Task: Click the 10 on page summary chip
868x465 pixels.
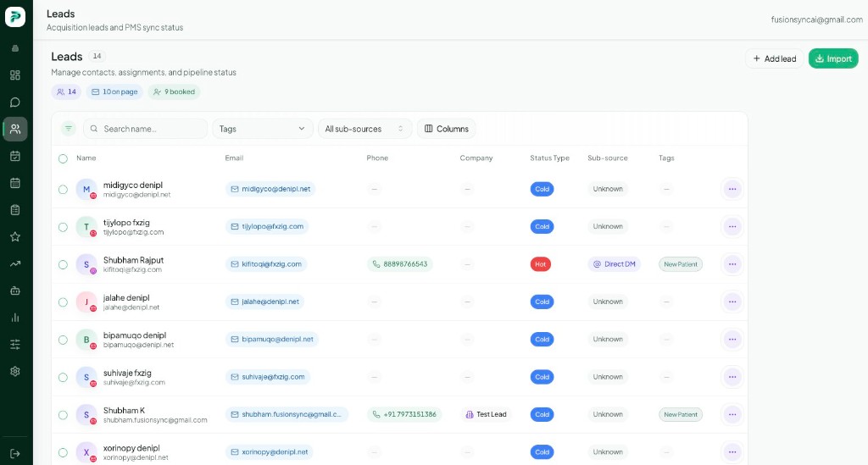Action: 114,91
